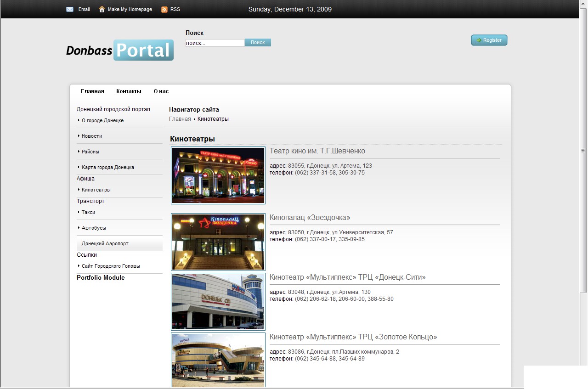Image resolution: width=588 pixels, height=389 pixels.
Task: Open Карта города Донецка sidebar link
Action: pyautogui.click(x=108, y=167)
